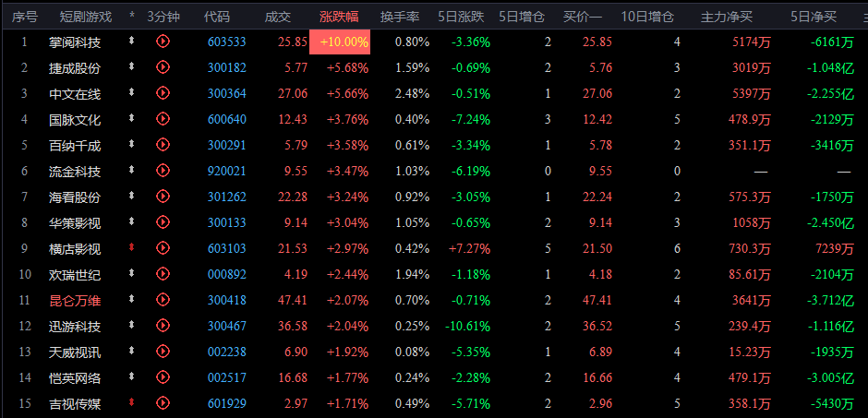868x418 pixels.
Task: Click the 代码 column header
Action: (216, 17)
